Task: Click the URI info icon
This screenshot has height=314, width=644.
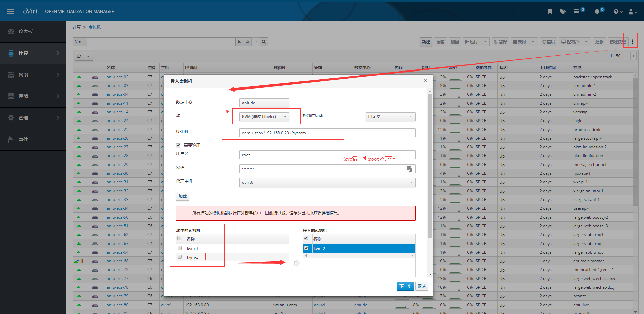Action: [186, 132]
